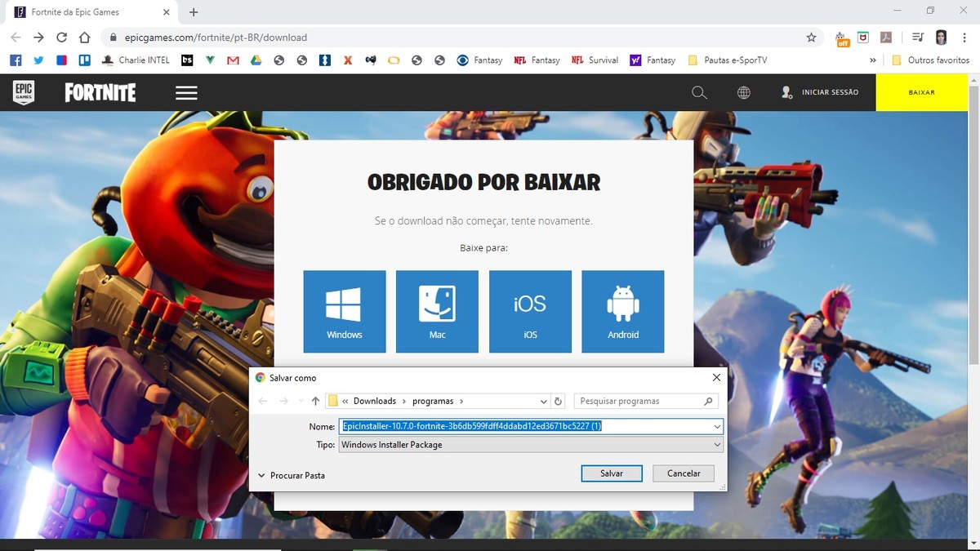Select Downloads in the dialog path
The height and width of the screenshot is (551, 980).
click(x=375, y=401)
